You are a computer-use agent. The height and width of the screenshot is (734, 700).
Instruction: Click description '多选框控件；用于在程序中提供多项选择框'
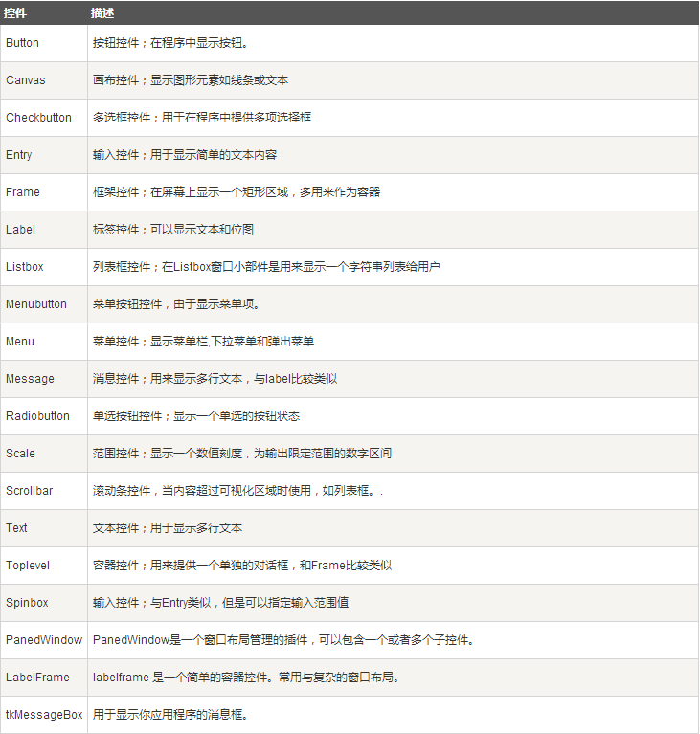[x=202, y=118]
